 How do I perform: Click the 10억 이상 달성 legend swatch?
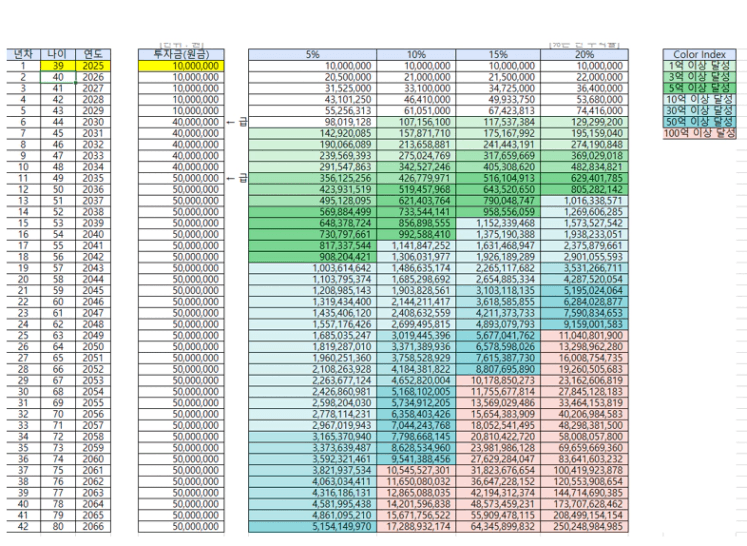[699, 100]
